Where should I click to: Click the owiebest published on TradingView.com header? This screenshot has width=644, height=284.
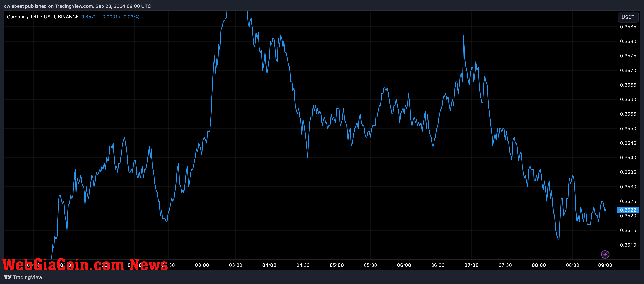click(77, 6)
